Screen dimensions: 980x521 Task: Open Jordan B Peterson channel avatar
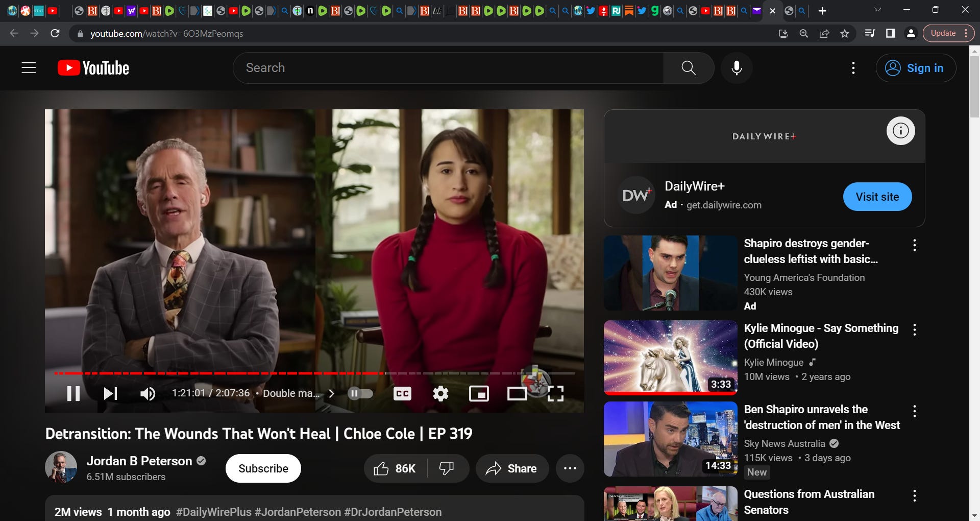click(61, 467)
